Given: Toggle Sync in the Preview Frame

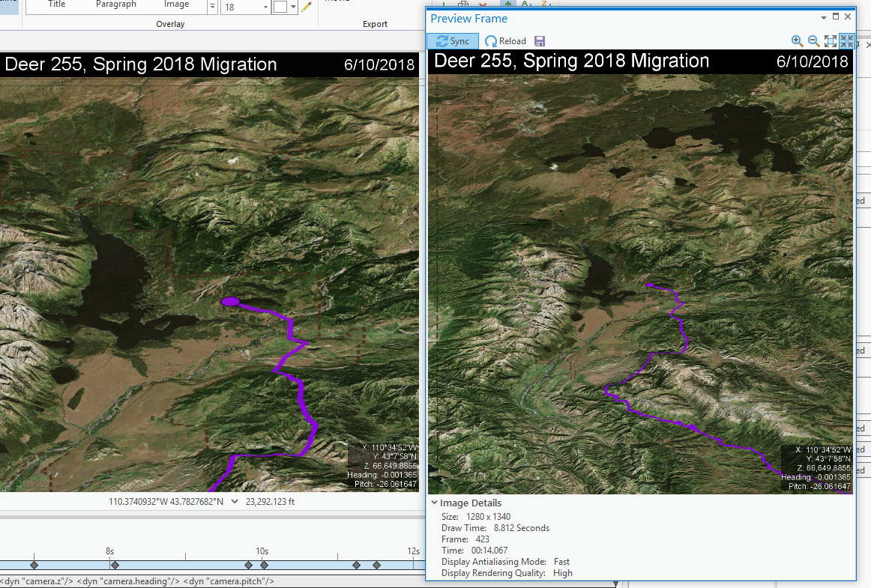Looking at the screenshot, I should [x=453, y=41].
